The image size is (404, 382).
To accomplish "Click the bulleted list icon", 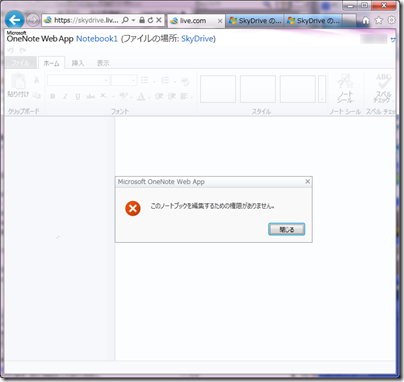I will (144, 80).
